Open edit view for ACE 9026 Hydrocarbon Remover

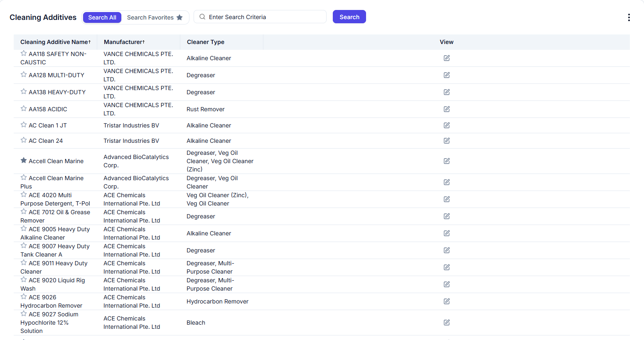point(447,301)
